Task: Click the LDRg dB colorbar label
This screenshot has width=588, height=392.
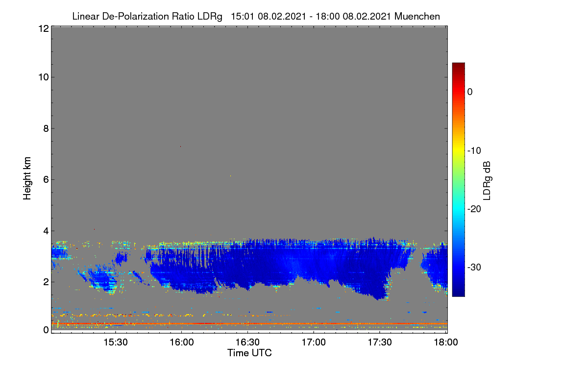Action: click(x=487, y=180)
